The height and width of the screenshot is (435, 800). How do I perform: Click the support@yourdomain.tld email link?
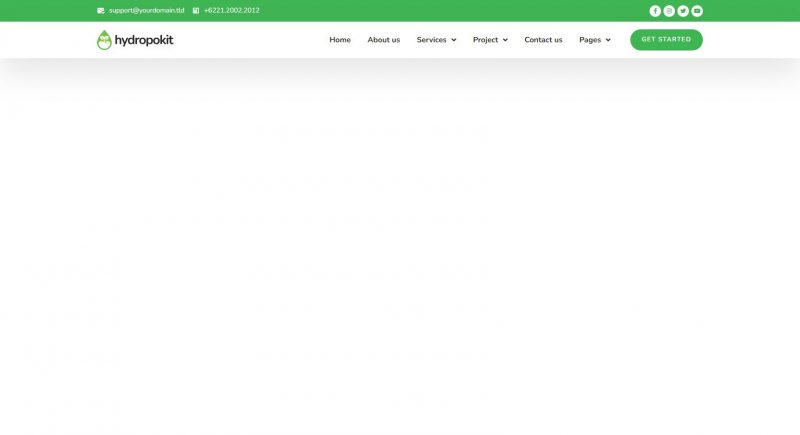pos(146,11)
